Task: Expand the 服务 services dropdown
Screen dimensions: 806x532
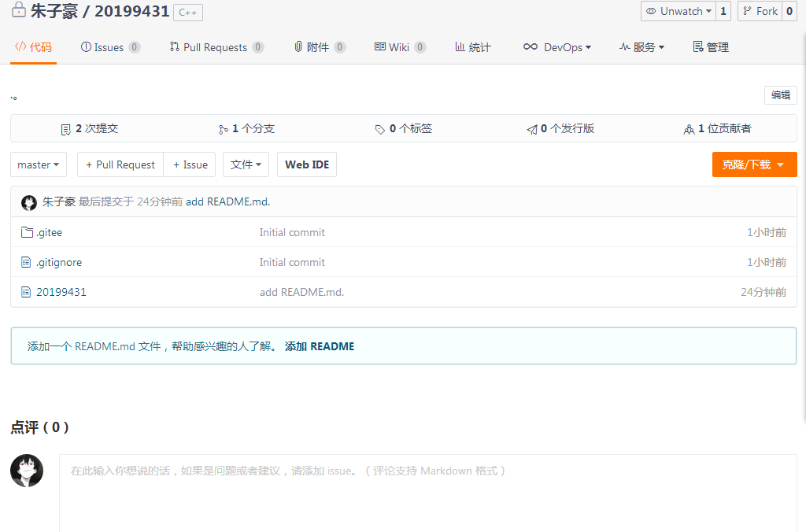Action: (x=641, y=47)
